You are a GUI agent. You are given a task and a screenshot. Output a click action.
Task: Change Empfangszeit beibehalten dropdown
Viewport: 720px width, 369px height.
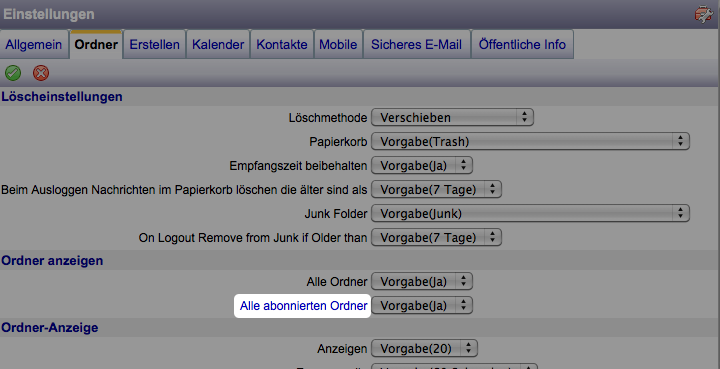click(422, 165)
